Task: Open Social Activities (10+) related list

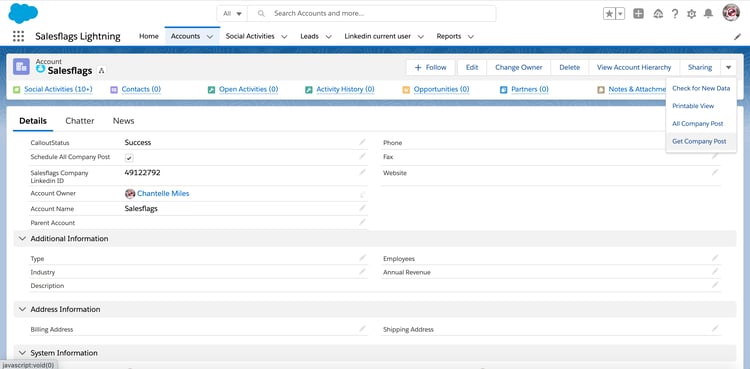Action: tap(58, 89)
